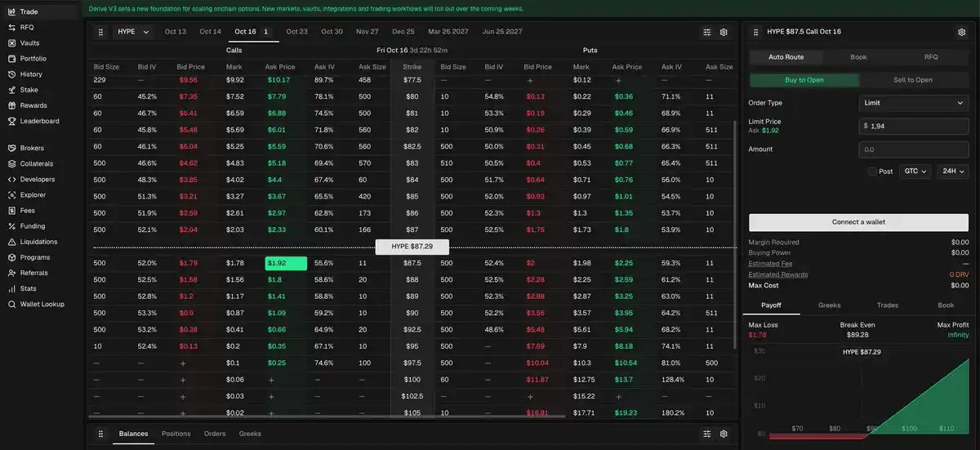The height and width of the screenshot is (450, 980).
Task: Select the Oct 30 expiry tab
Action: [332, 32]
